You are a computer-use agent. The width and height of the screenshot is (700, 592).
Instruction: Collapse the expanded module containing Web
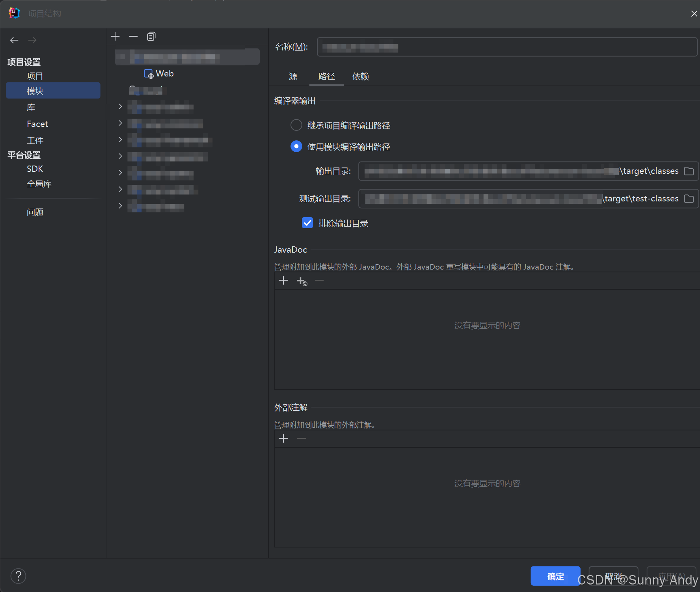pos(120,56)
